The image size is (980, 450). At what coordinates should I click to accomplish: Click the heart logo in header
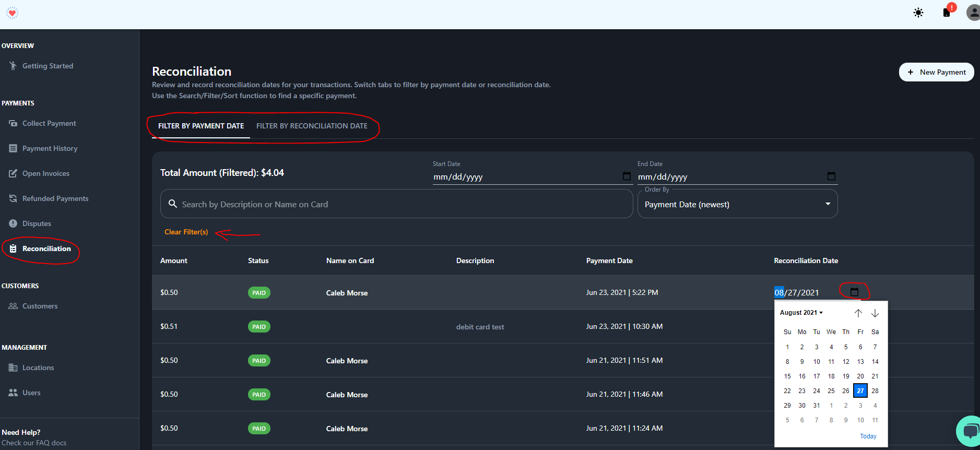click(x=12, y=13)
